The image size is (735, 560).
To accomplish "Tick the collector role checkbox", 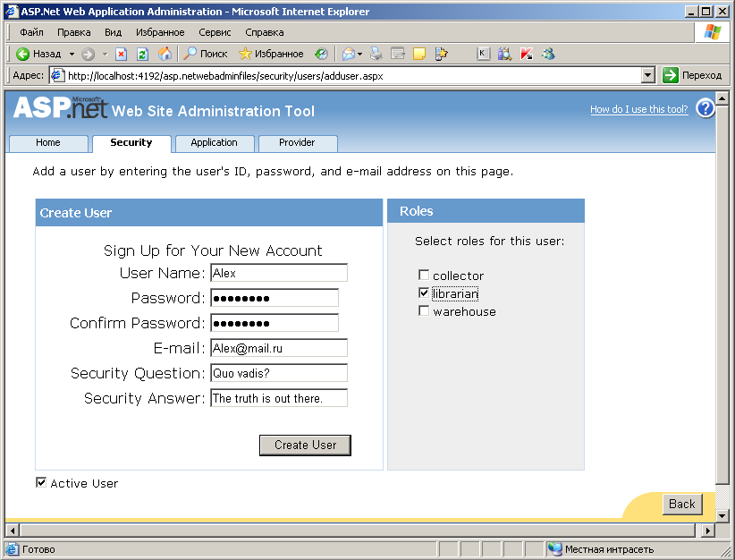I will [424, 275].
